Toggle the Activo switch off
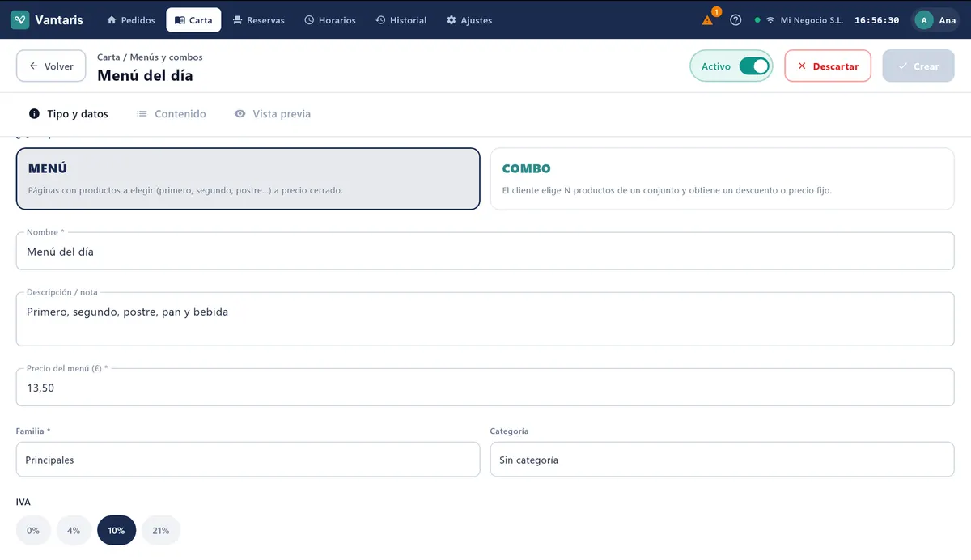 (754, 66)
